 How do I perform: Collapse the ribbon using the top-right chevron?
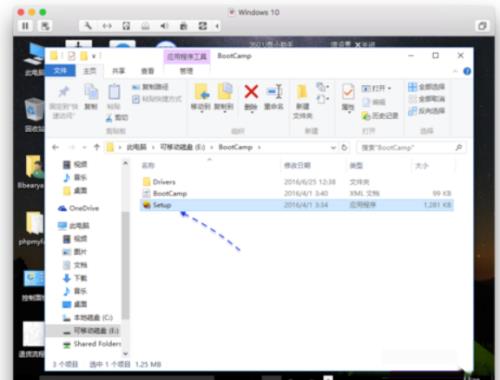point(455,71)
